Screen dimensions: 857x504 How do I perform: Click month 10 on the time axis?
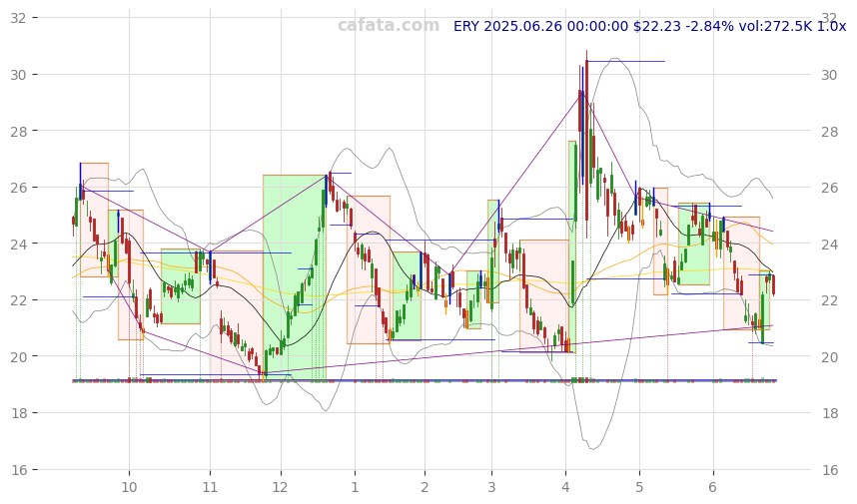(x=129, y=487)
